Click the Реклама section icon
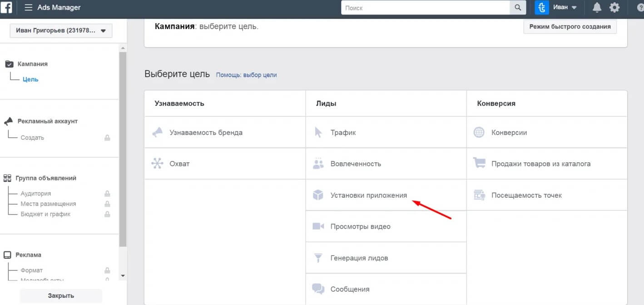The height and width of the screenshot is (305, 644). 7,255
